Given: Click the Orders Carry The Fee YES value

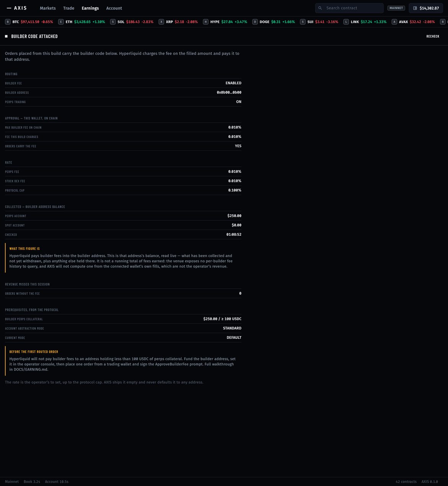Looking at the screenshot, I should [x=238, y=146].
